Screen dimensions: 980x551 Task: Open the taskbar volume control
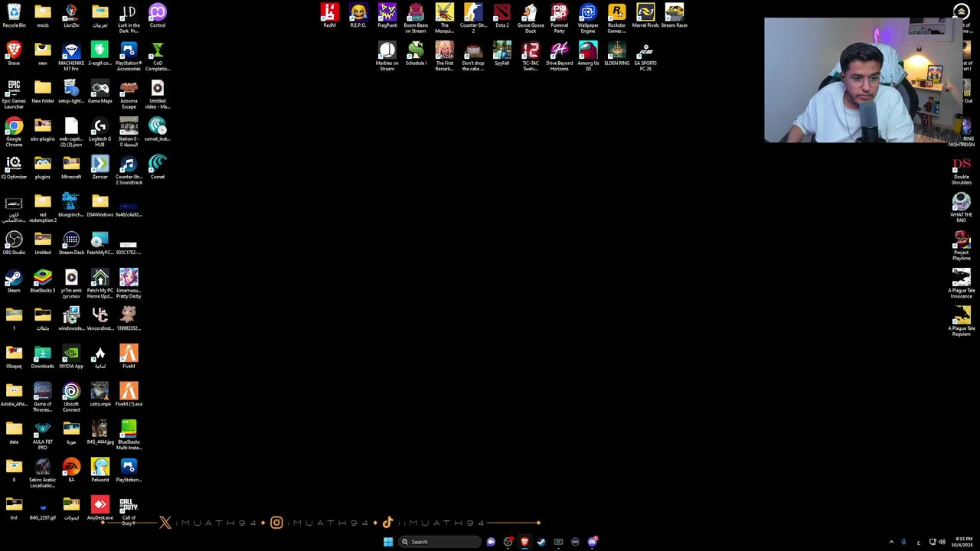pyautogui.click(x=942, y=542)
